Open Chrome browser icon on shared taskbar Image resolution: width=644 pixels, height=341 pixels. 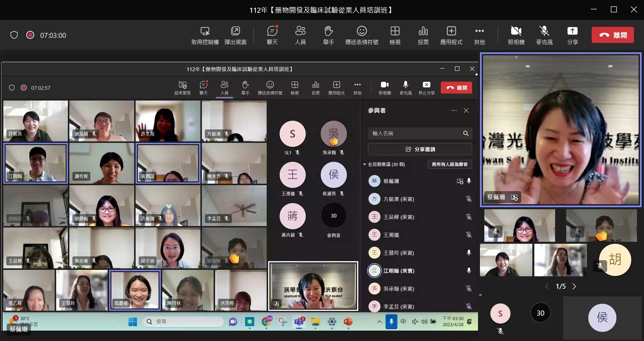click(266, 322)
